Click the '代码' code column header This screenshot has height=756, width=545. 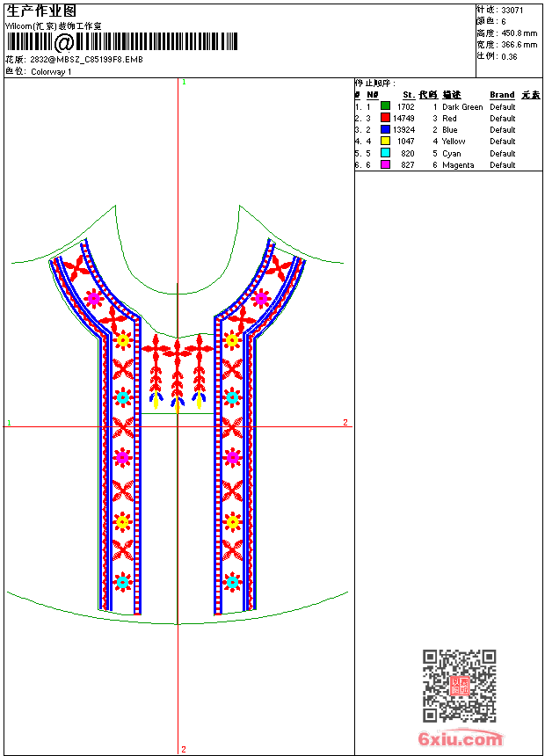(x=428, y=95)
